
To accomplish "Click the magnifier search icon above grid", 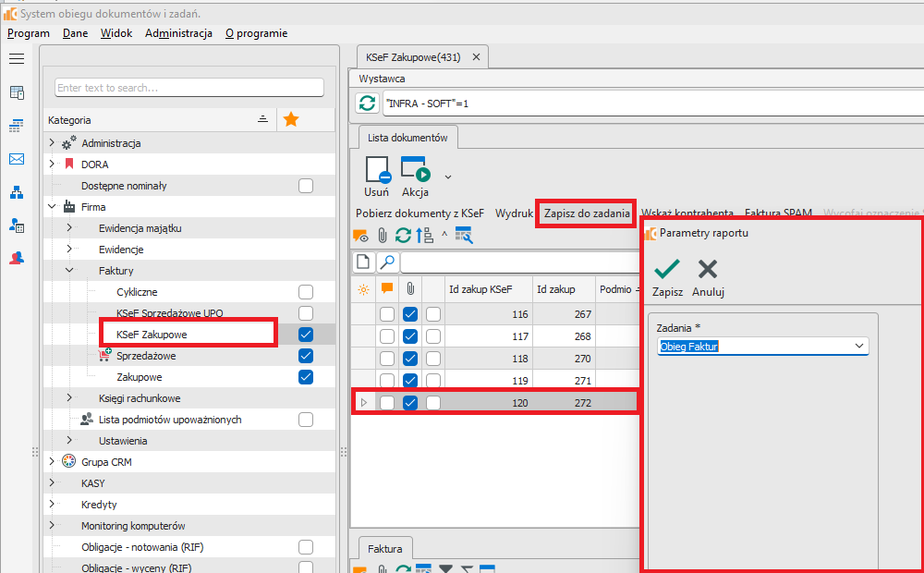I will (x=388, y=262).
